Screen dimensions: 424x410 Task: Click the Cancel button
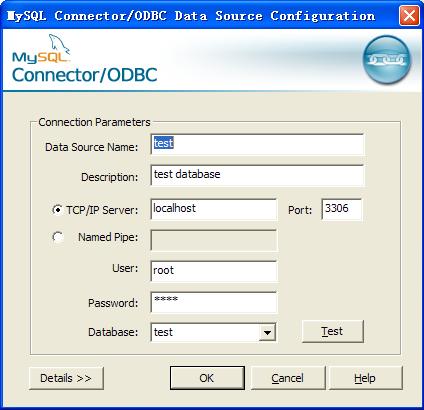[x=288, y=378]
